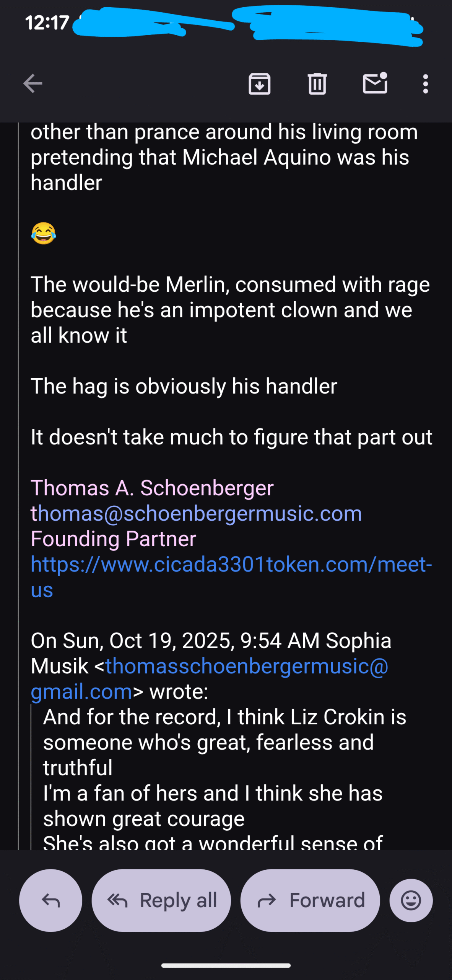Tap the laughing crying emoji in message
This screenshot has height=980, width=452.
pos(44,233)
